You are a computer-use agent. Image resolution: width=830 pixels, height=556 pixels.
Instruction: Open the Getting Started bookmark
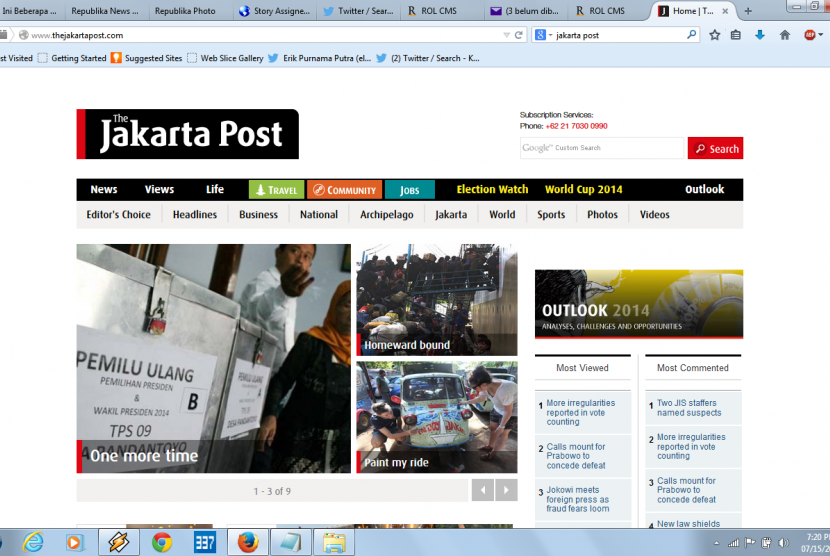72,58
